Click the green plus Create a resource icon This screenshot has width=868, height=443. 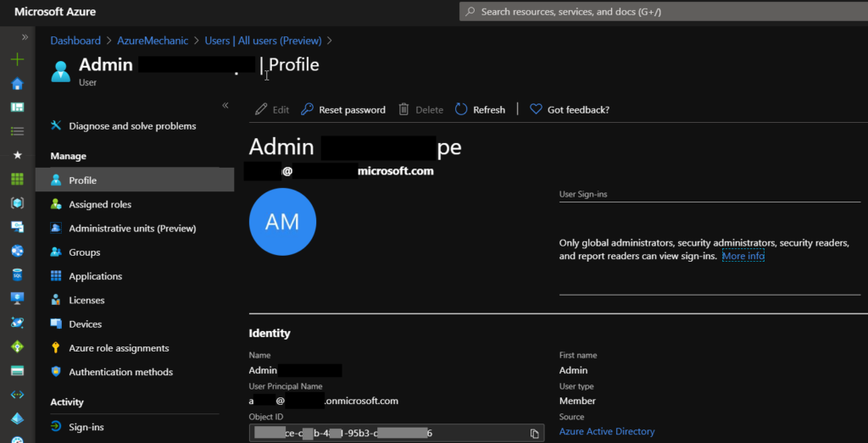18,59
